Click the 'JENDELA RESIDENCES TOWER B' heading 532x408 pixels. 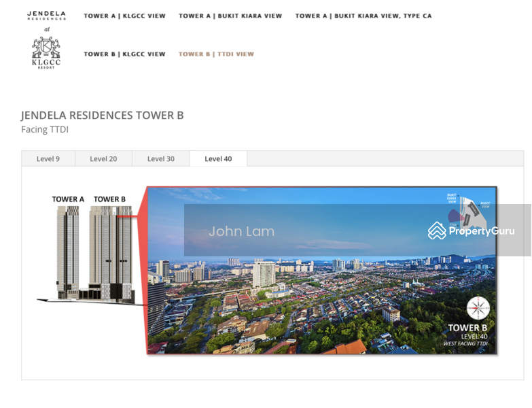(x=102, y=116)
